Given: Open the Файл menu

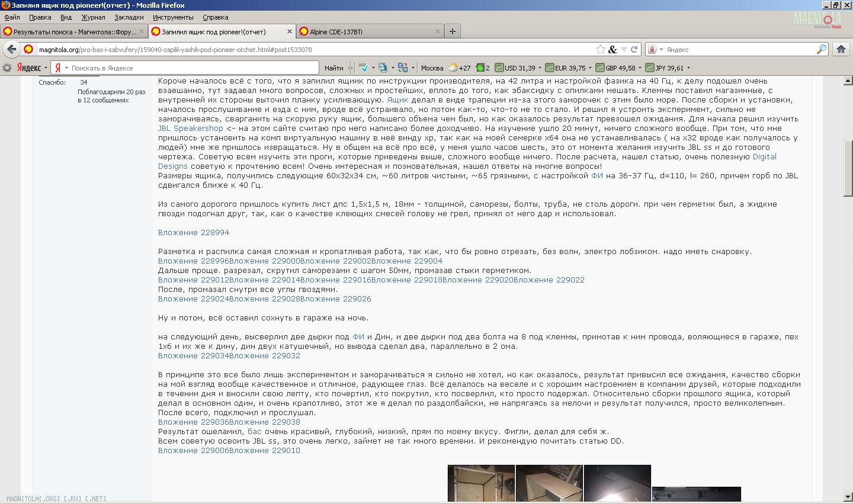Looking at the screenshot, I should (12, 17).
